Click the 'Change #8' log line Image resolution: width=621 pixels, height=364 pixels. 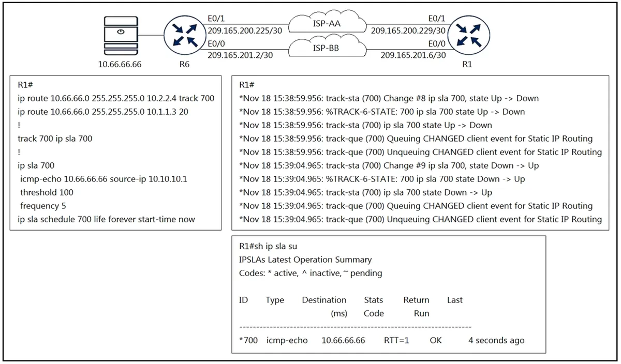[389, 98]
